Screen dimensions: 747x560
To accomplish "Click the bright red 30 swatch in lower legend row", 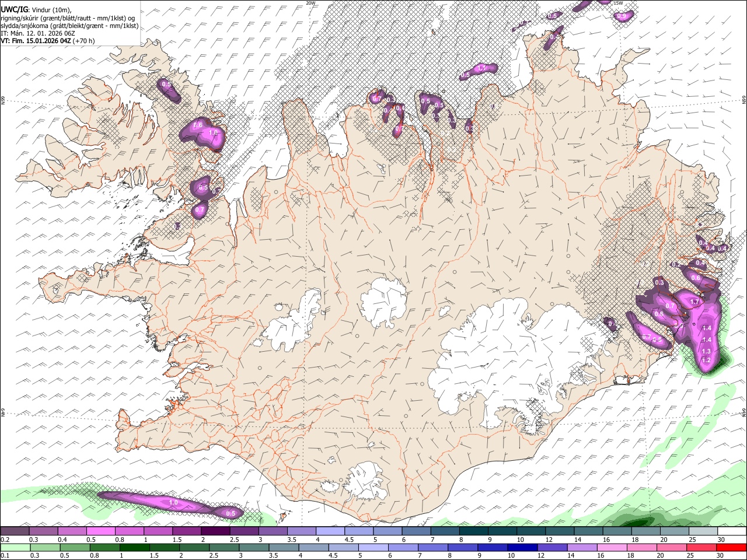I will pyautogui.click(x=731, y=547).
